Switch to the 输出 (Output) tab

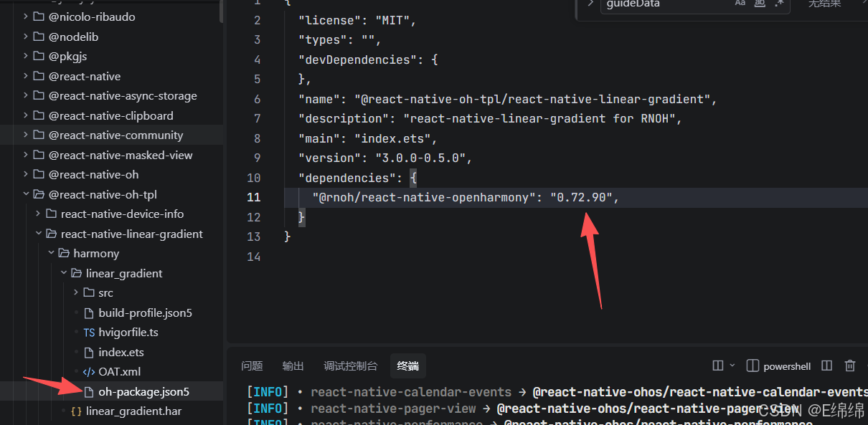(293, 366)
